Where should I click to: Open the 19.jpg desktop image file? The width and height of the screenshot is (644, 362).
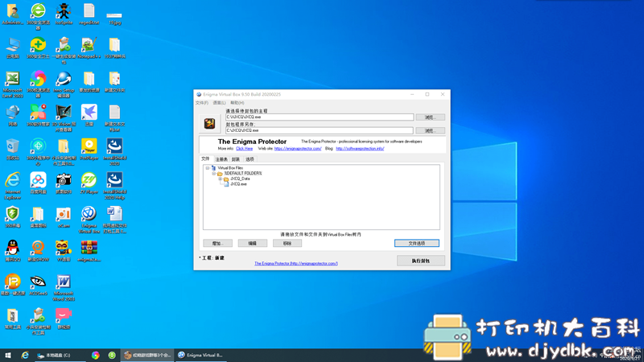pos(114,16)
